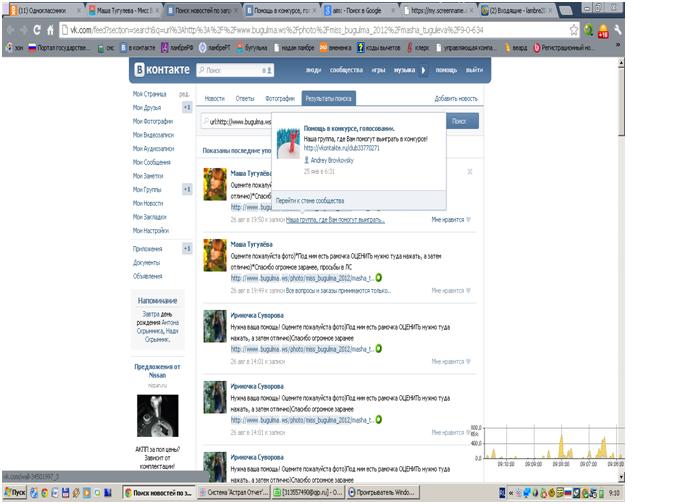This screenshot has width=680, height=504.
Task: Click the ВКонтакте logo in header
Action: (x=162, y=70)
